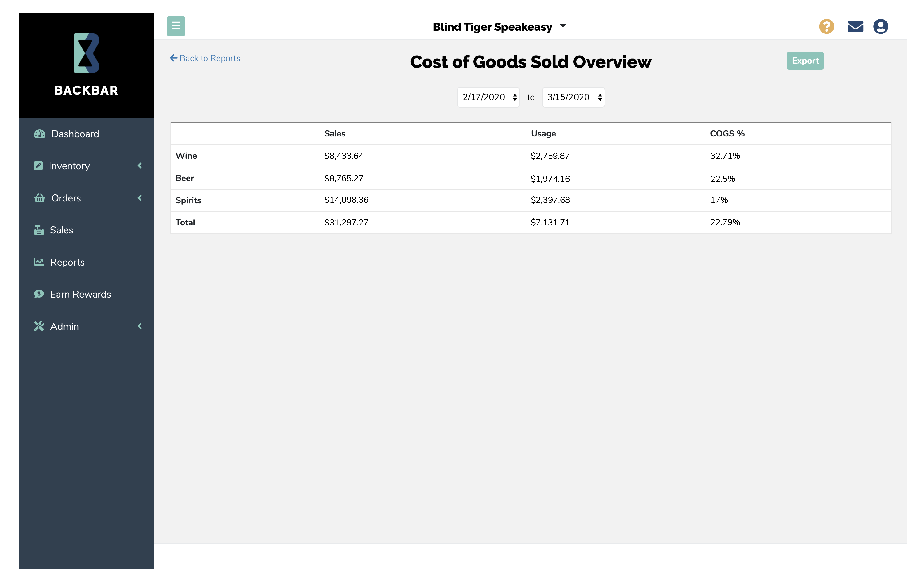Select the Beer row label
Screen dimensions: 924x584
185,178
